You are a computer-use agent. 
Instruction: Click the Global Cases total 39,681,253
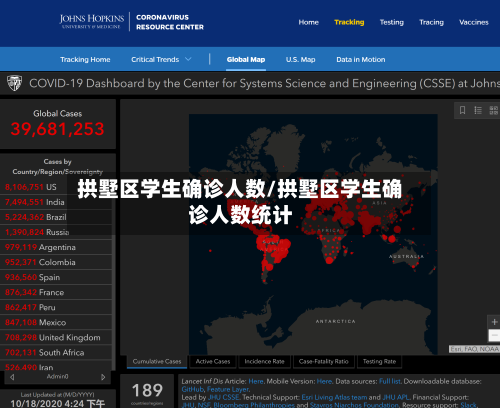pos(57,129)
